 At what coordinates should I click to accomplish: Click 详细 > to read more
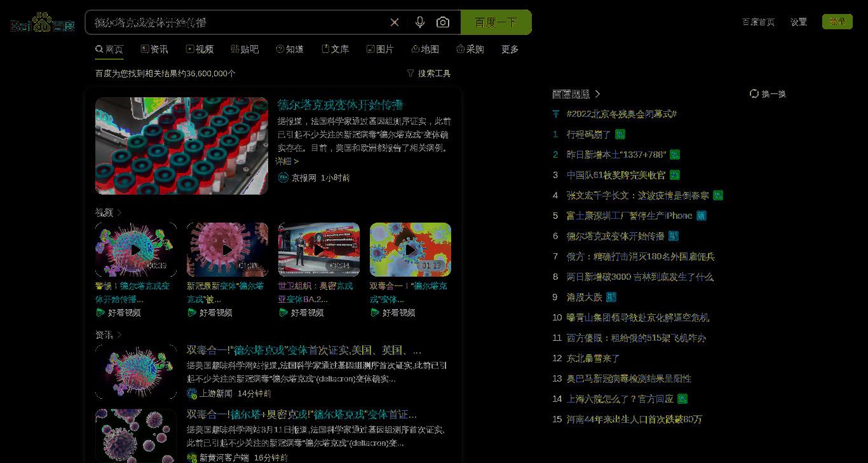pos(287,162)
